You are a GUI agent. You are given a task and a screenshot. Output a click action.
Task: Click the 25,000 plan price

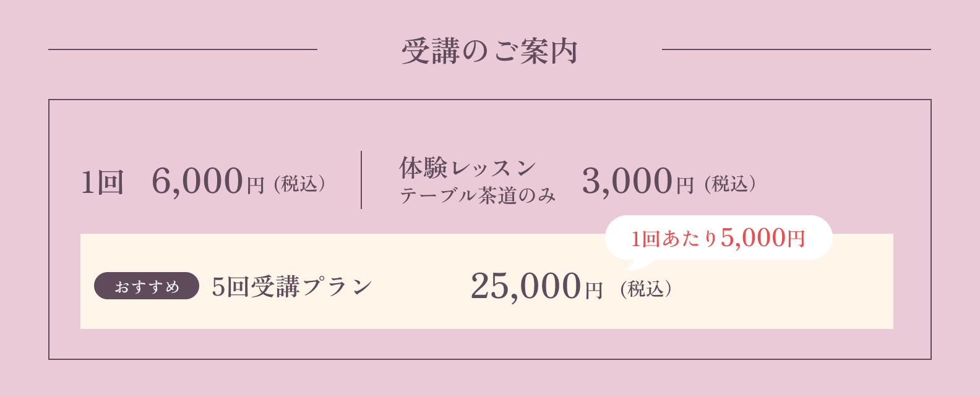tap(526, 286)
